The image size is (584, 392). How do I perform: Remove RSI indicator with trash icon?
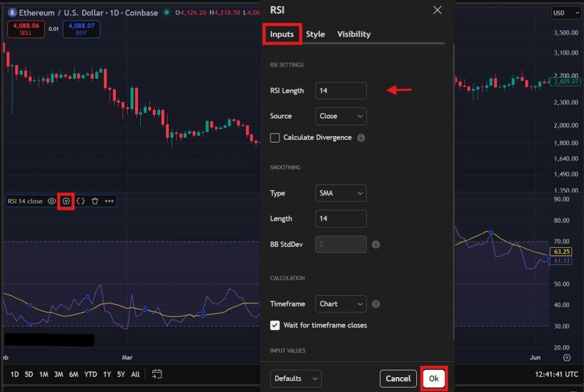point(95,201)
